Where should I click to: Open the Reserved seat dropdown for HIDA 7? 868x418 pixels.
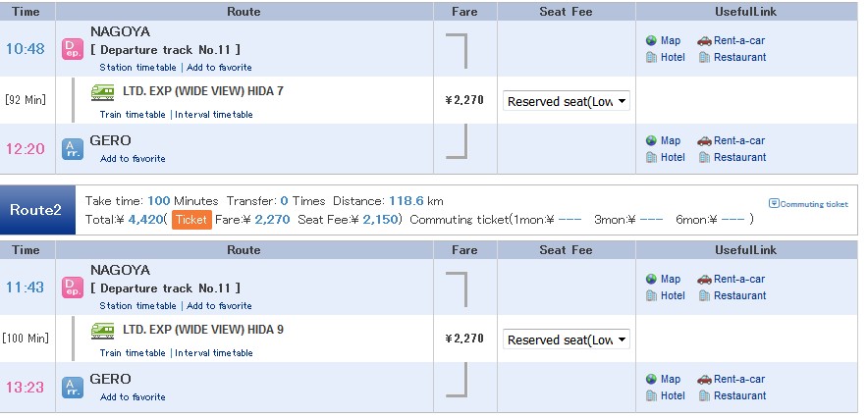[566, 101]
